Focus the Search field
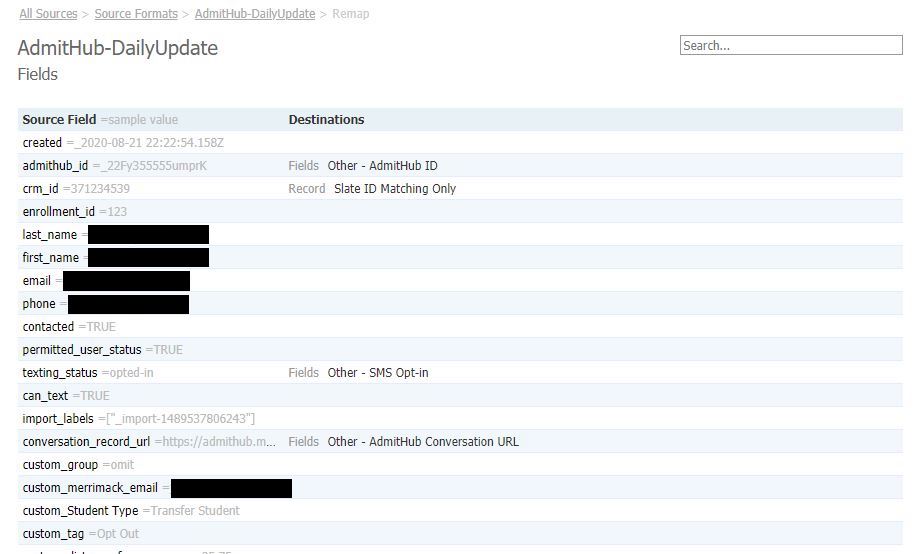 (791, 45)
